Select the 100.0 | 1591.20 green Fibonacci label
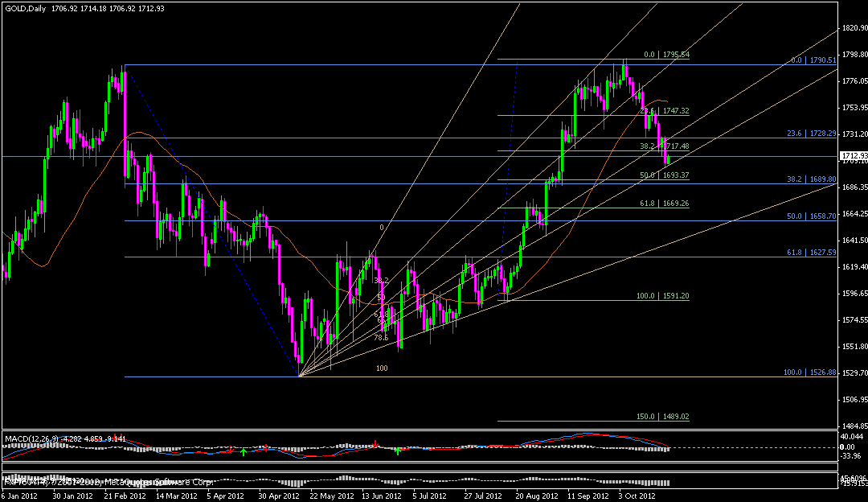 662,296
